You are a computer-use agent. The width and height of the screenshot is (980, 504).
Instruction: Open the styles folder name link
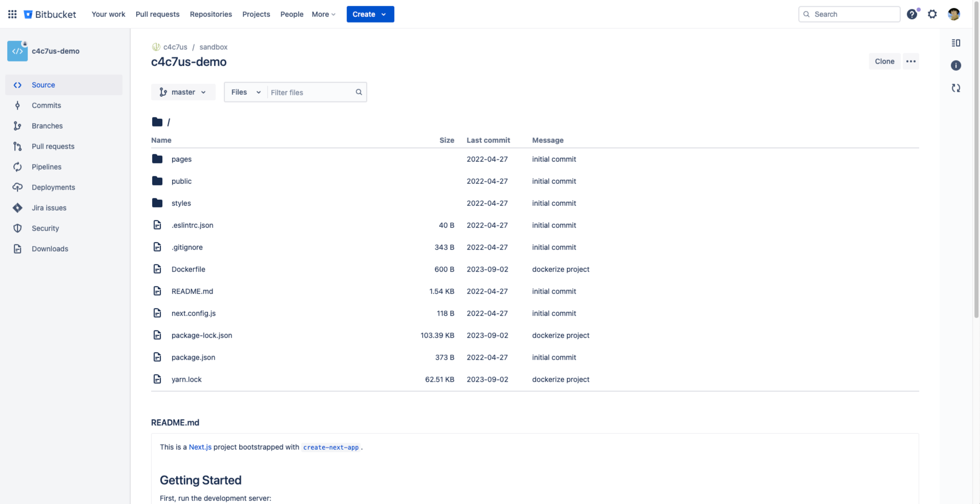tap(181, 203)
